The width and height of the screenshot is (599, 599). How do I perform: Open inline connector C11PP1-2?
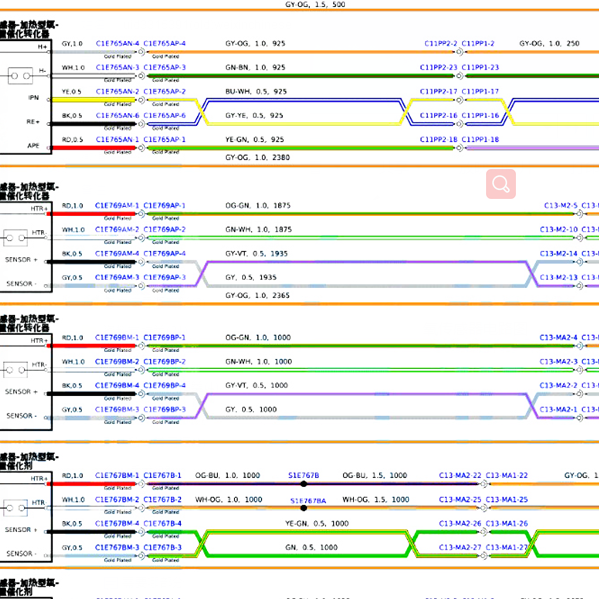coord(478,44)
